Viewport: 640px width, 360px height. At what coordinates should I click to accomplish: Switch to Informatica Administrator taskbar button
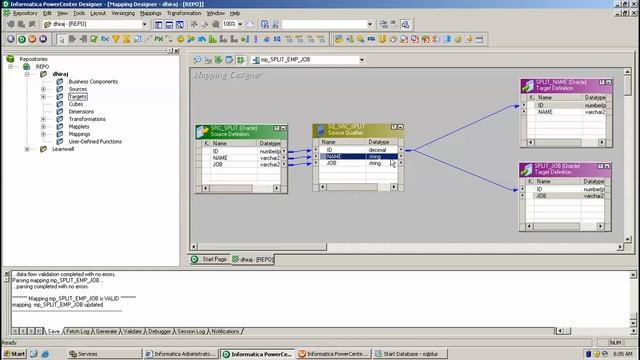click(x=181, y=354)
